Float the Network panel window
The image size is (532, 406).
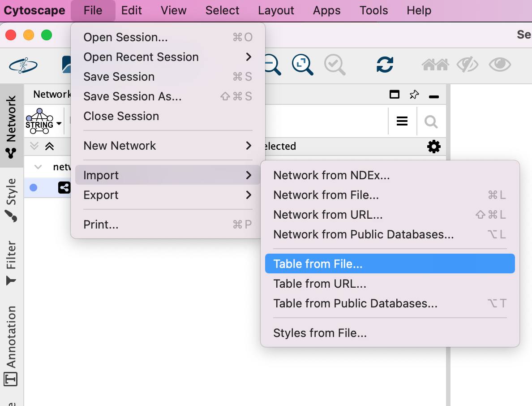(x=394, y=95)
